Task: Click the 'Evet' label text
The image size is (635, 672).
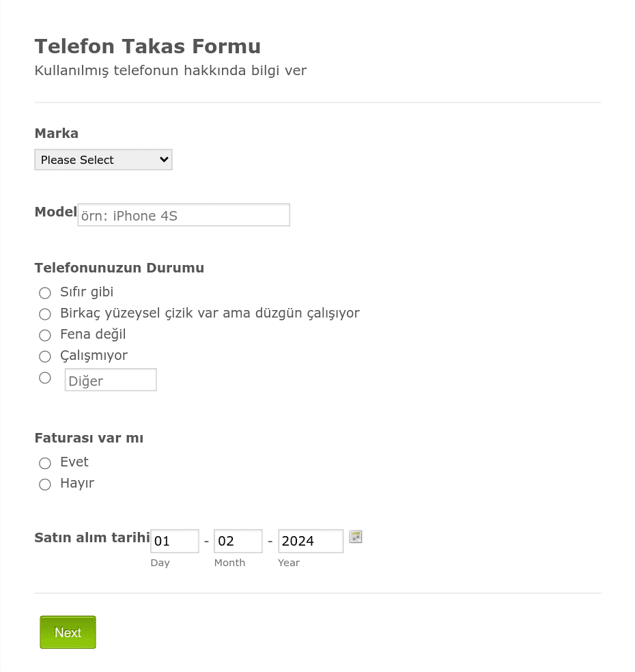Action: (74, 462)
